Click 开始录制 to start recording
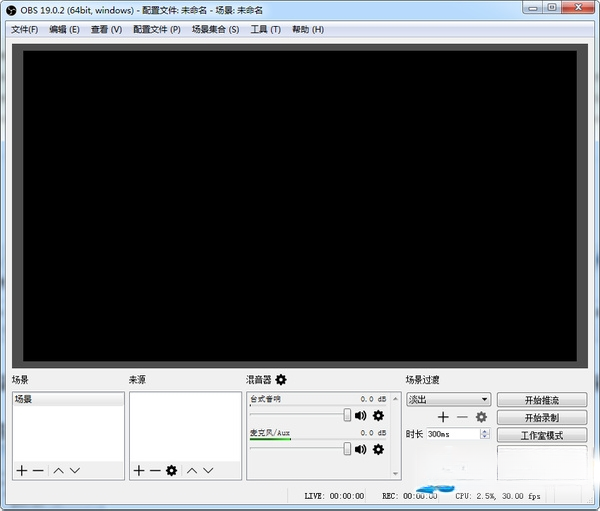600x511 pixels. click(542, 418)
